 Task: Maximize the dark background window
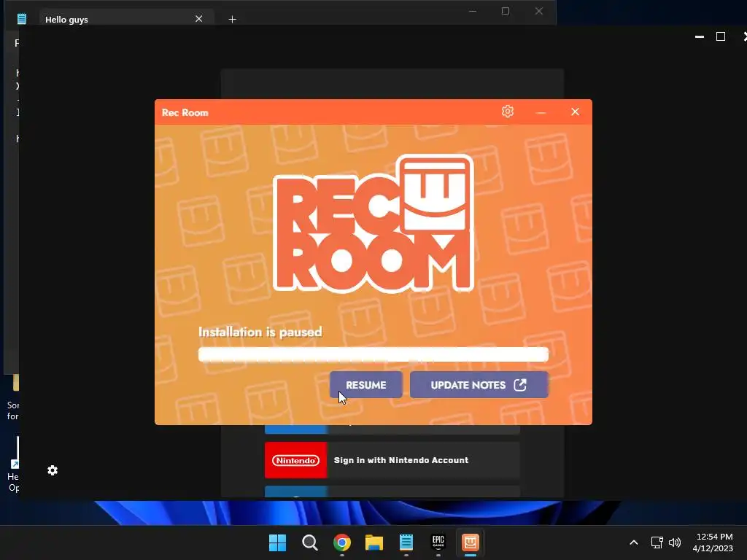[721, 36]
